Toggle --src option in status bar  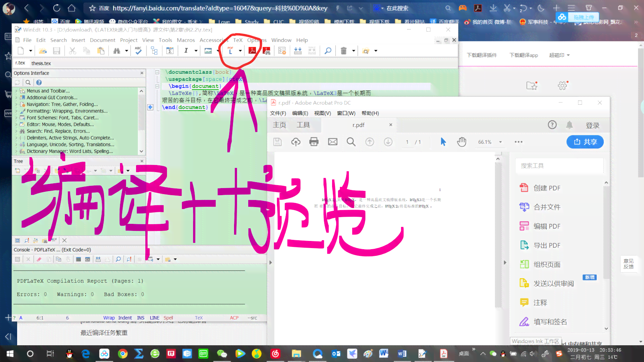tap(252, 318)
